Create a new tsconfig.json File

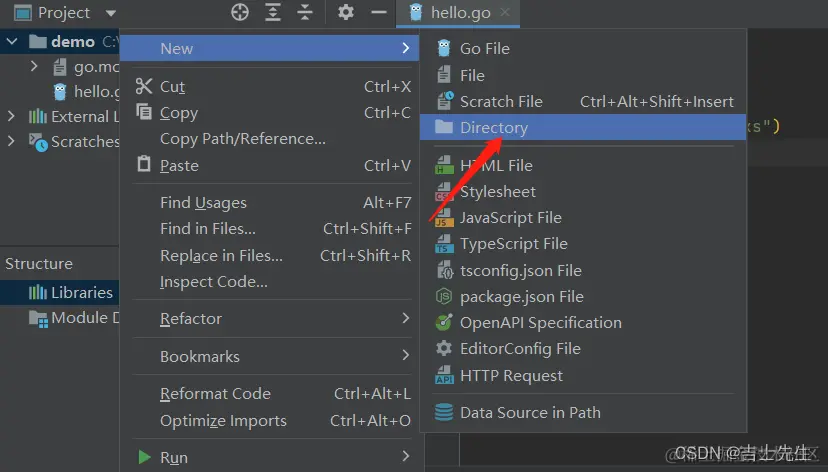[x=583, y=270]
